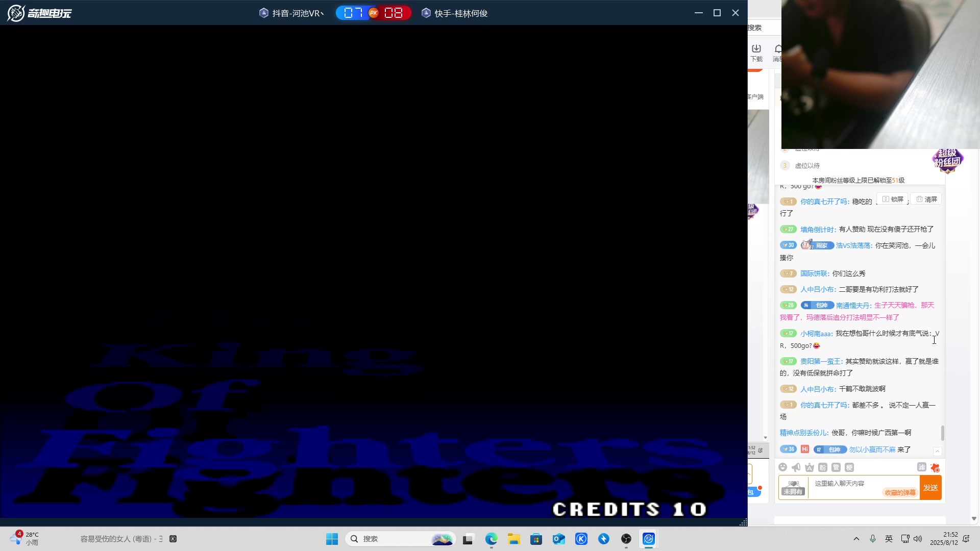Click the active 奇趣电玩 taskbar icon
The height and width of the screenshot is (551, 980).
pyautogui.click(x=649, y=539)
